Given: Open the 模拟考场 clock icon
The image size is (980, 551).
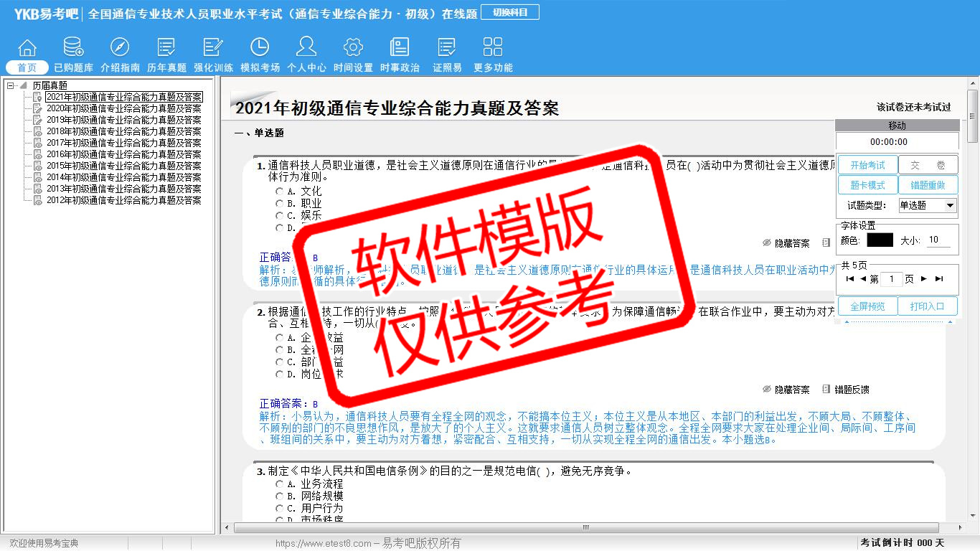Looking at the screenshot, I should click(x=260, y=48).
